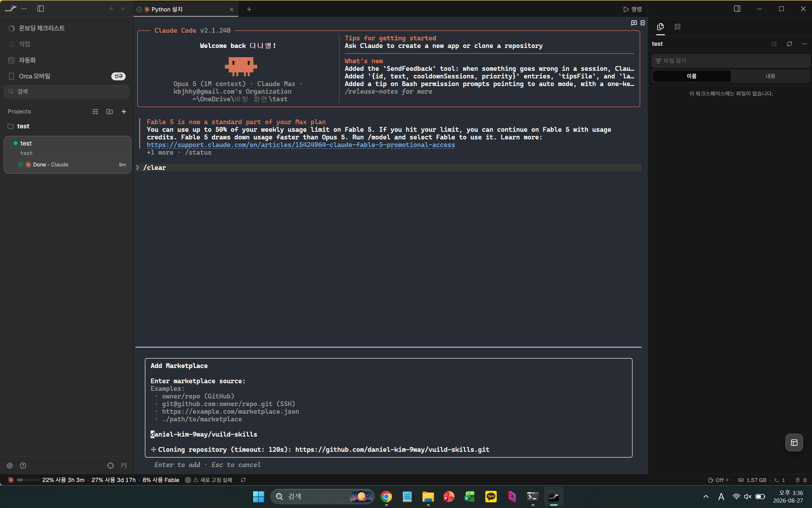Open the Claude Fable 5 promotional access link
812x508 pixels.
pyautogui.click(x=301, y=145)
